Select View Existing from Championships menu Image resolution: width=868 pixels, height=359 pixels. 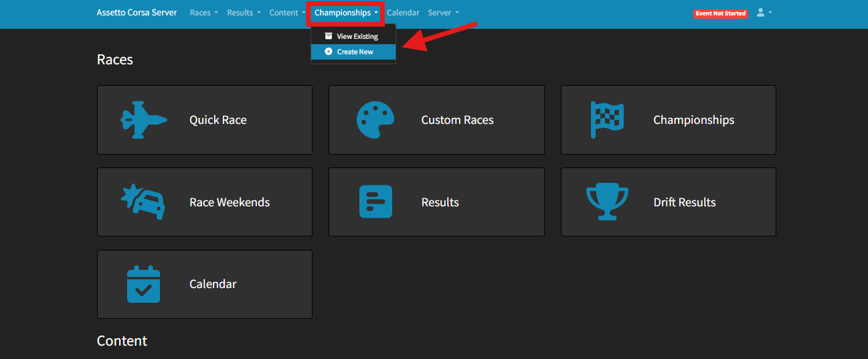pyautogui.click(x=353, y=36)
